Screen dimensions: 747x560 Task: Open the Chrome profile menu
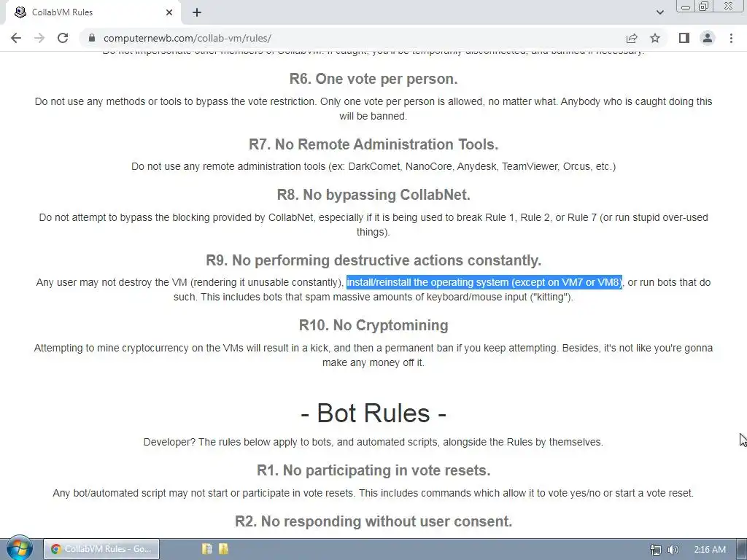coord(708,38)
